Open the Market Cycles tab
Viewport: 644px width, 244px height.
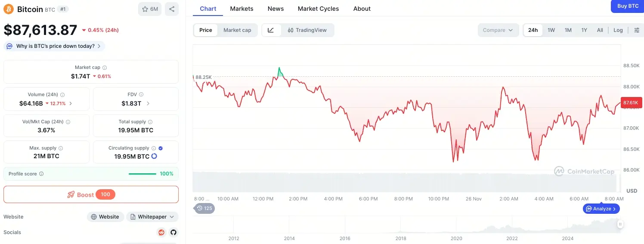pos(318,9)
